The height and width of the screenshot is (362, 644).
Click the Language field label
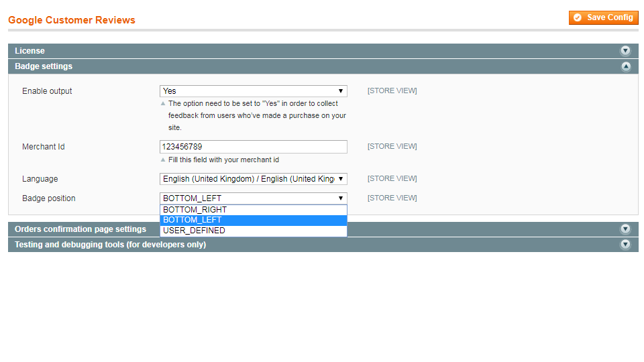40,179
